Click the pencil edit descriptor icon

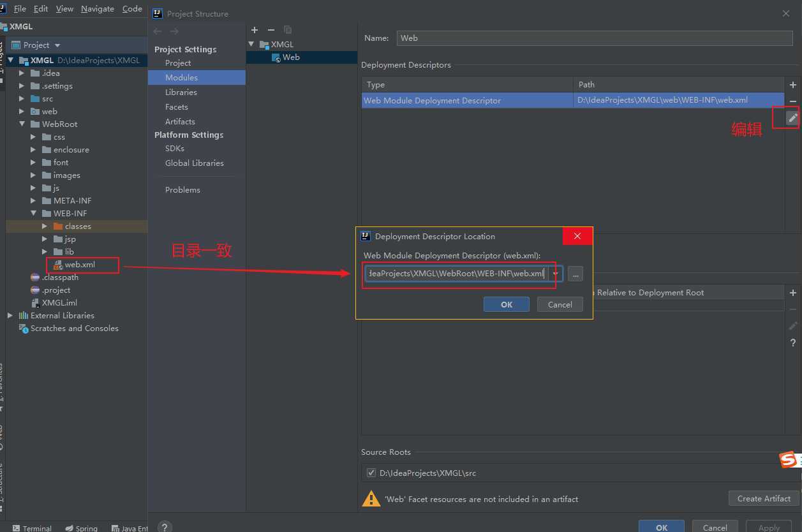click(792, 118)
